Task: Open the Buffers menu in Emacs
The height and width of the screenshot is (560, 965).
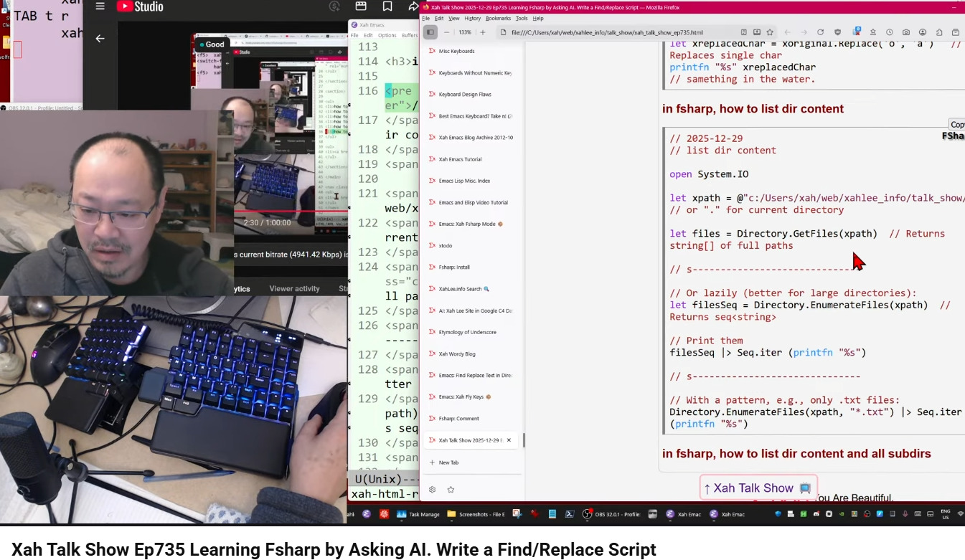Action: 410,35
